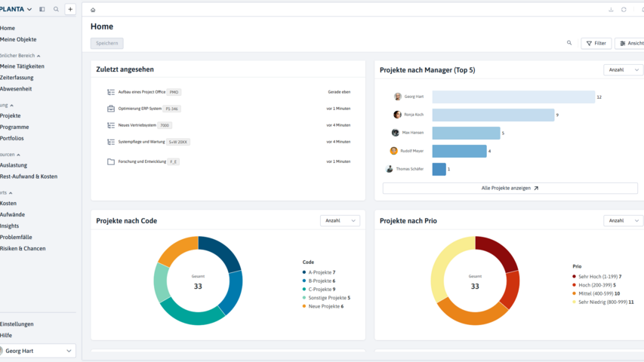Viewport: 644px width, 362px height.
Task: Click Rudolf Meyer avatar
Action: tap(393, 151)
